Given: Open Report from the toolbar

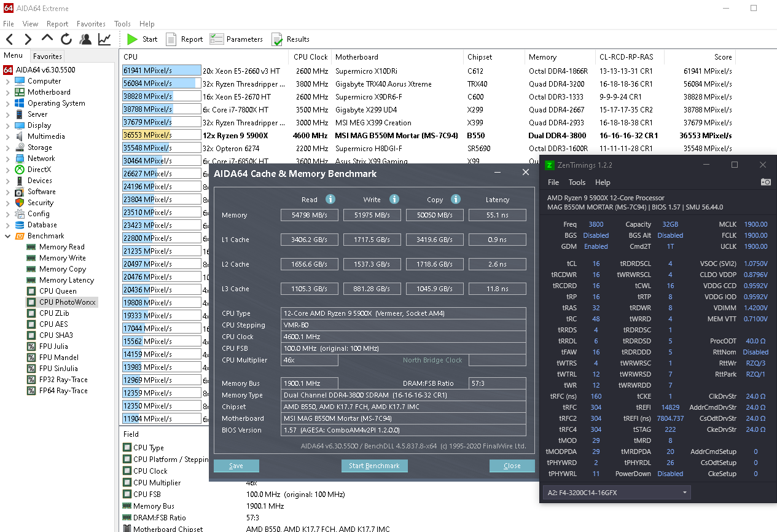Looking at the screenshot, I should click(184, 39).
